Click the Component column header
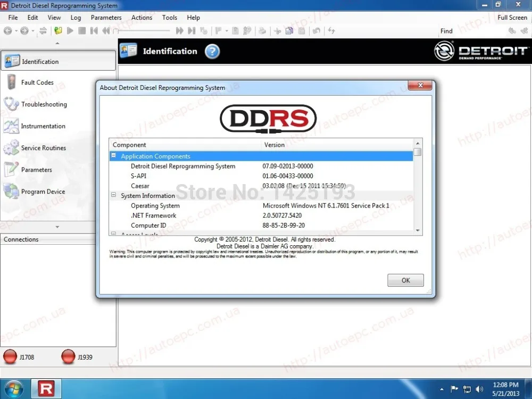 tap(185, 145)
